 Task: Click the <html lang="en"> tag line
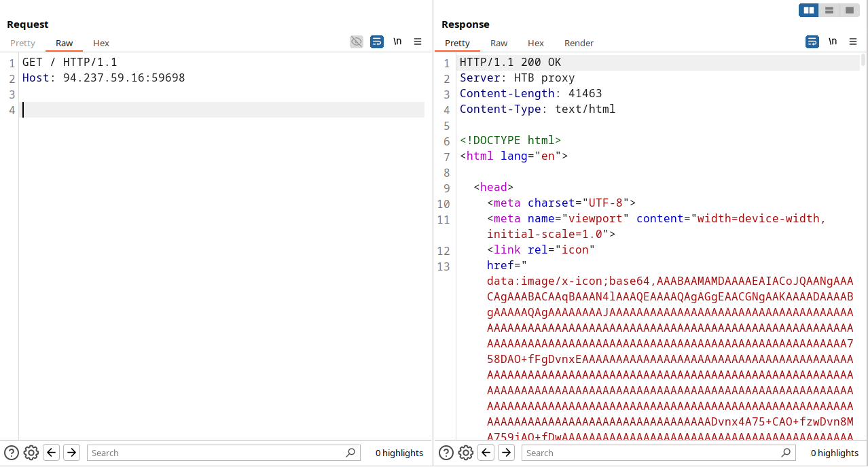pyautogui.click(x=514, y=156)
